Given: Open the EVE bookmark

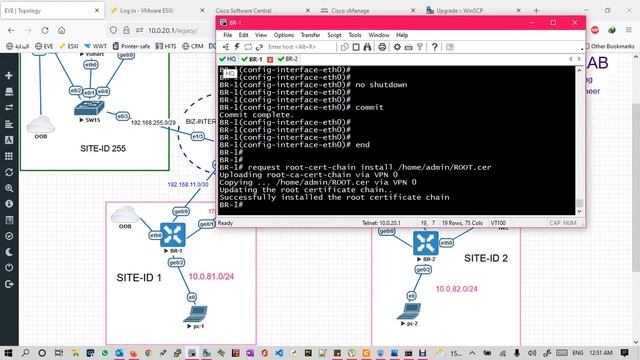Looking at the screenshot, I should pos(44,47).
